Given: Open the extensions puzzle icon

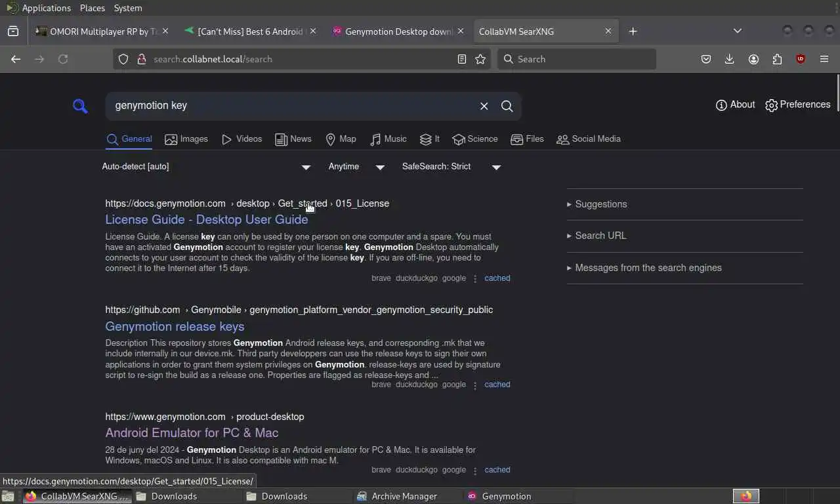Looking at the screenshot, I should point(777,59).
